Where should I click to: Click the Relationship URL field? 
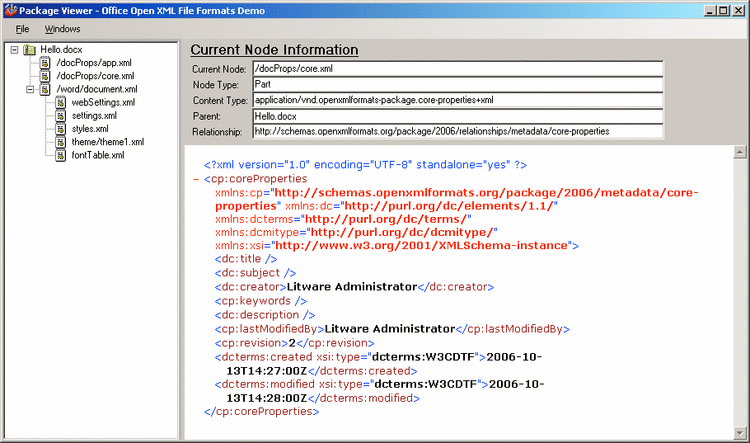[458, 132]
